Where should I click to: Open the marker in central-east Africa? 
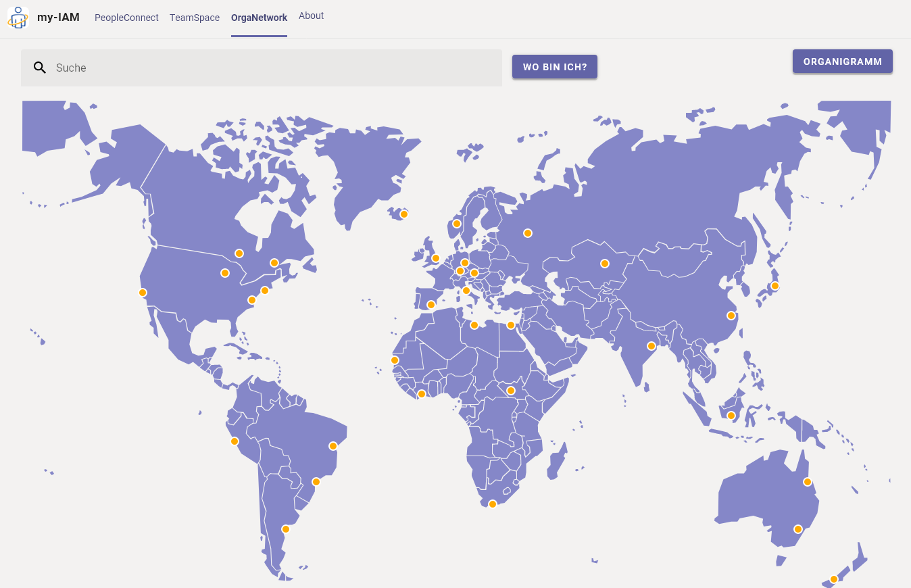coord(511,391)
